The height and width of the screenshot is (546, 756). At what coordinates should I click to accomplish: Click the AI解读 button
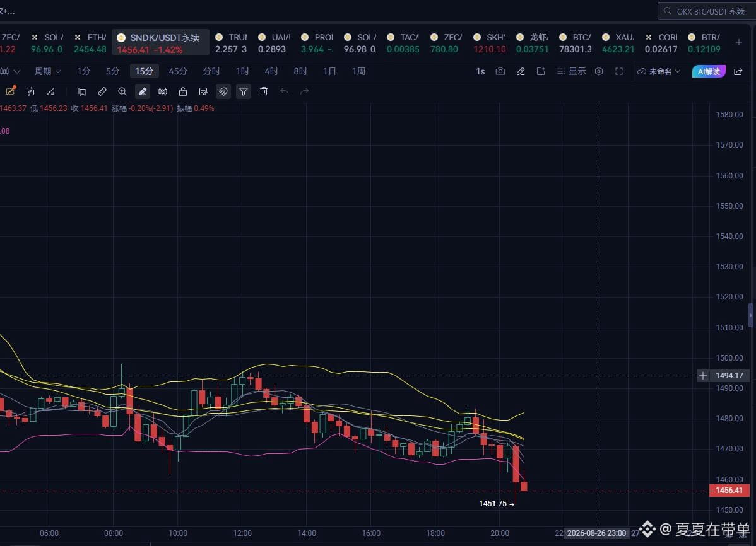709,71
